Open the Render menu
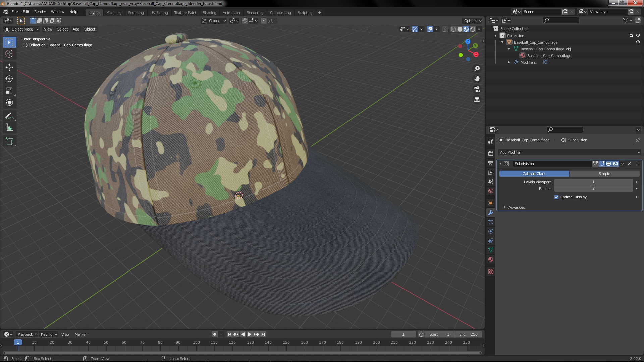Screen dimensions: 644x362 [x=40, y=12]
